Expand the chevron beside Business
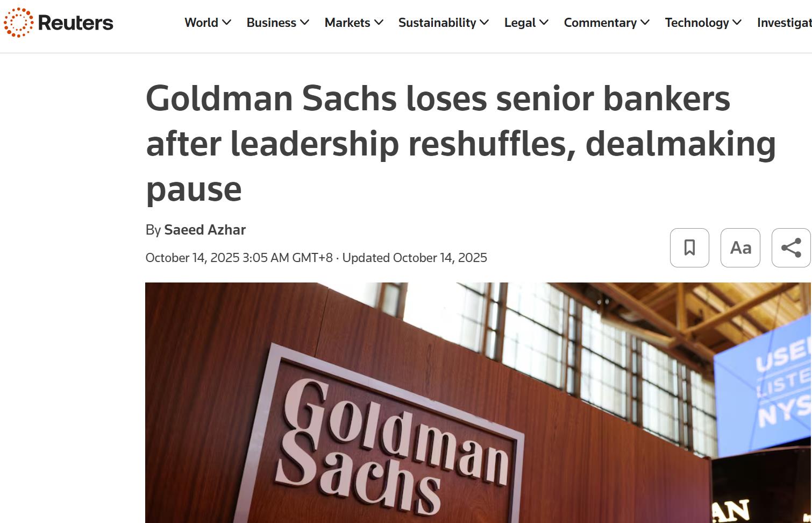Image resolution: width=812 pixels, height=523 pixels. click(x=305, y=23)
